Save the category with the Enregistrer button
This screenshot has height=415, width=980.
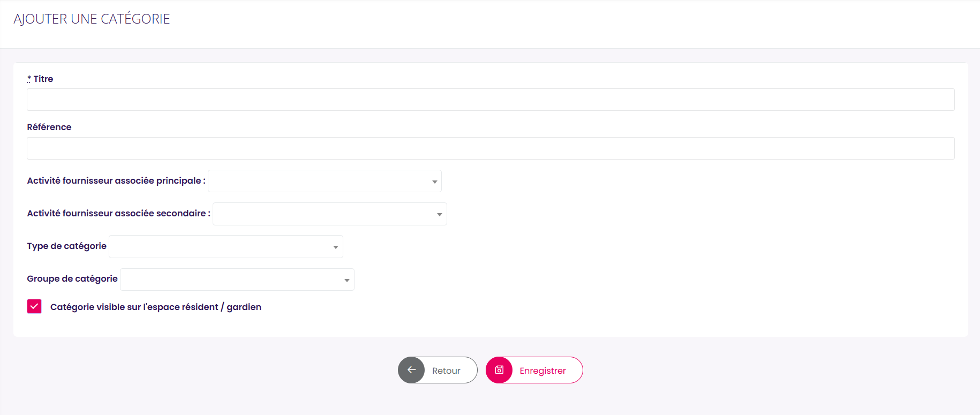pyautogui.click(x=534, y=370)
